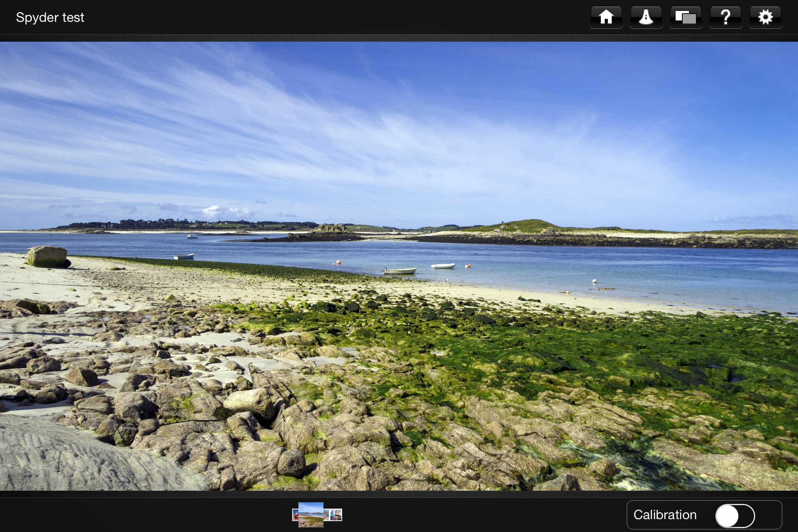The width and height of the screenshot is (798, 532).
Task: Tap the main beach landscape photo
Action: click(399, 266)
